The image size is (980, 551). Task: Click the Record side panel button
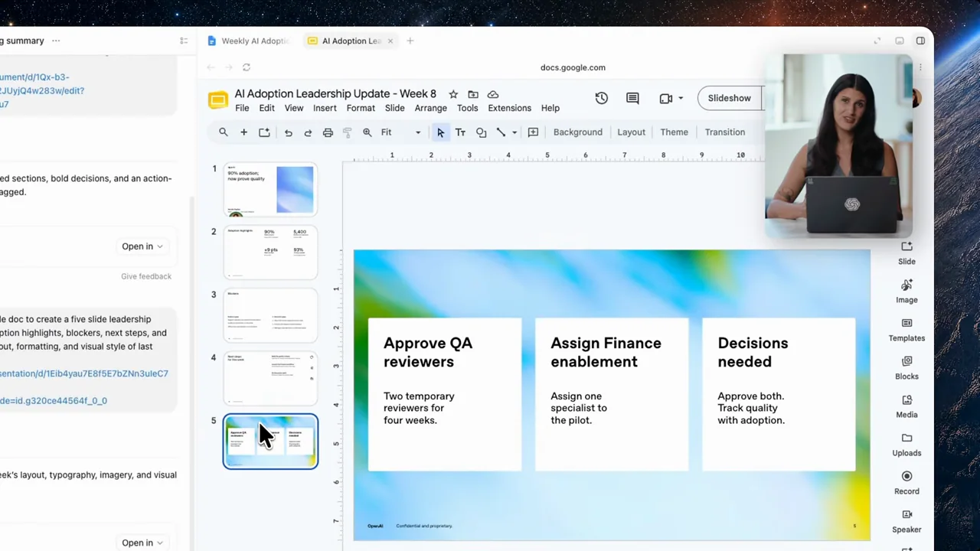pyautogui.click(x=906, y=483)
